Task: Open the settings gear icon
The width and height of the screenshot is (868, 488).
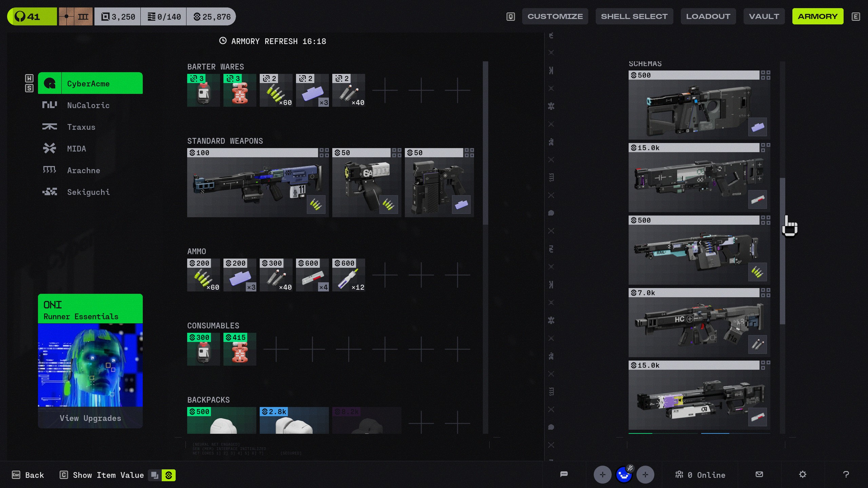Action: (x=802, y=474)
